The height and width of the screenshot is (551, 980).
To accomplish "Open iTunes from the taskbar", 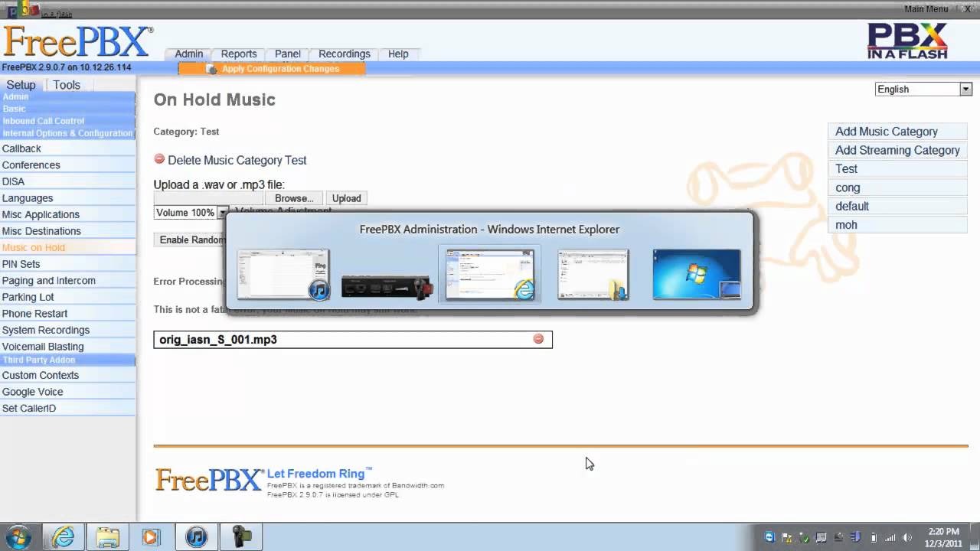I will point(196,537).
